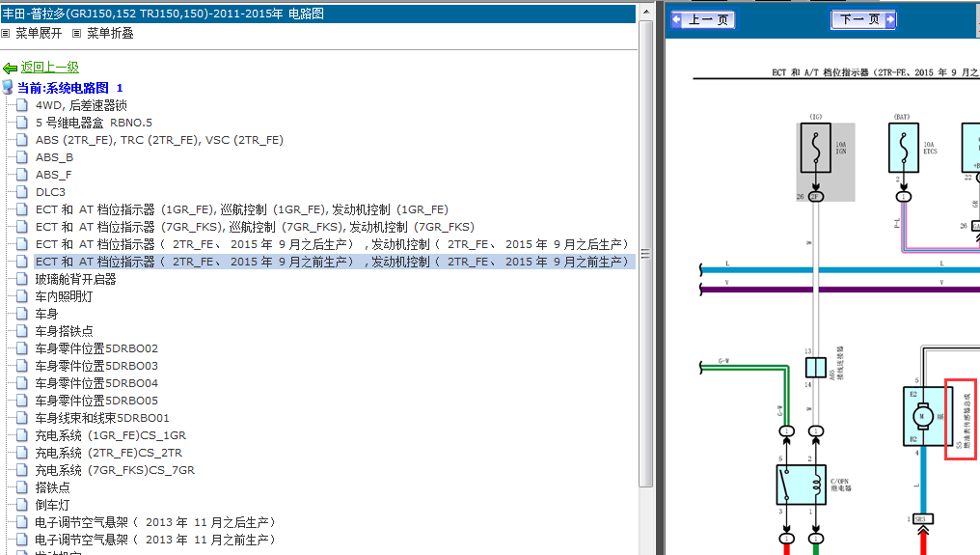
Task: Click the A65 junction connector symbol
Action: point(816,367)
